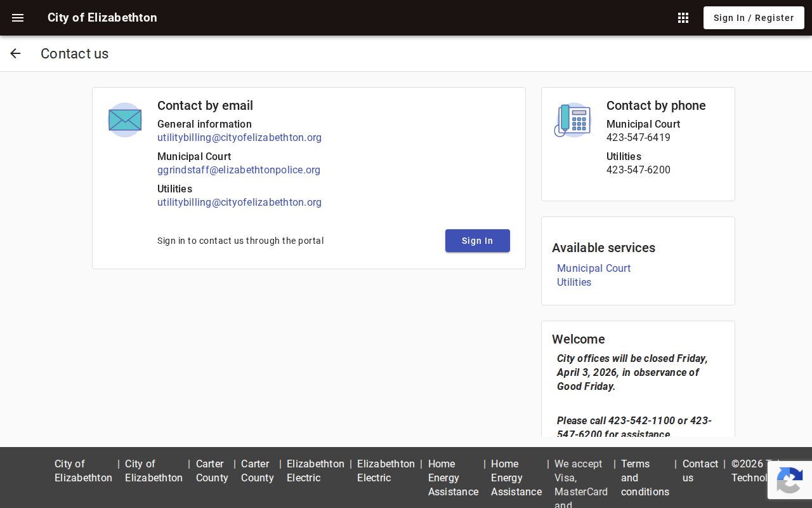Open the Contact us footer link

coord(700,471)
